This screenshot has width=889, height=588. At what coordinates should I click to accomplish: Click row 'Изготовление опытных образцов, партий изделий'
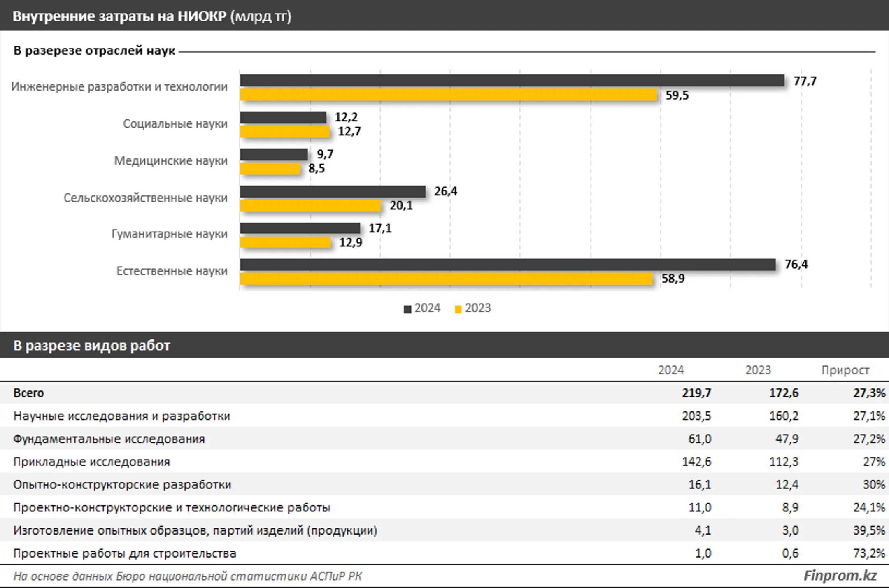pos(444,530)
